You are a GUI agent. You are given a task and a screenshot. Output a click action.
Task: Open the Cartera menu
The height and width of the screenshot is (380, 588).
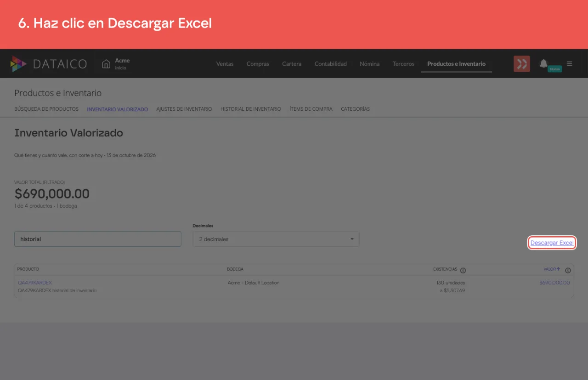click(x=292, y=64)
